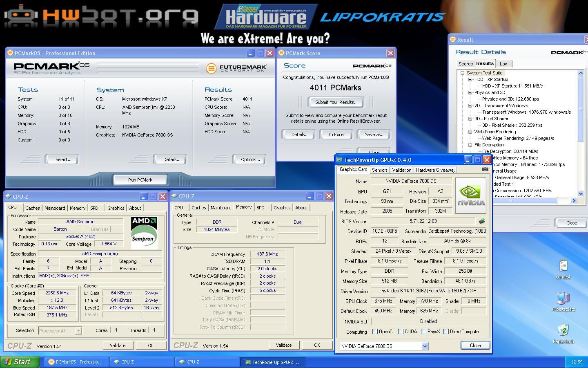588x368 pixels.
Task: Collapse the File Decryption node
Action: click(x=470, y=145)
